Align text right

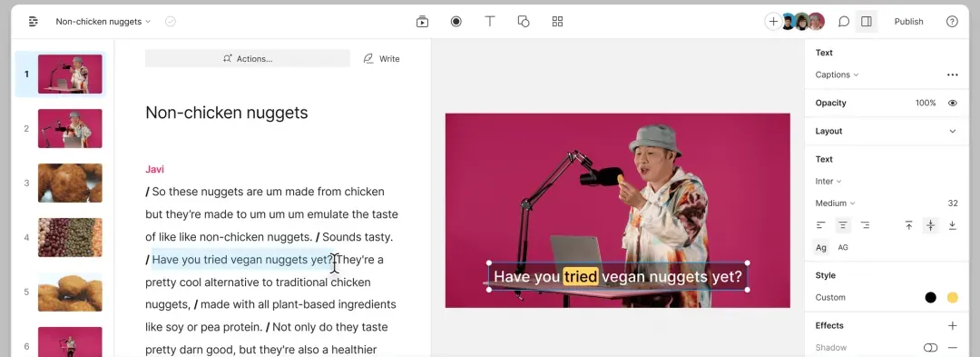pos(865,225)
